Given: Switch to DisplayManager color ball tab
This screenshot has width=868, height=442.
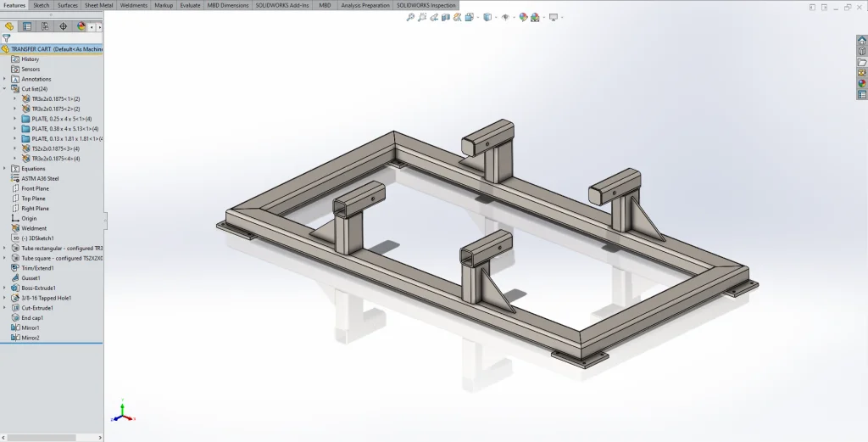Looking at the screenshot, I should pyautogui.click(x=81, y=26).
